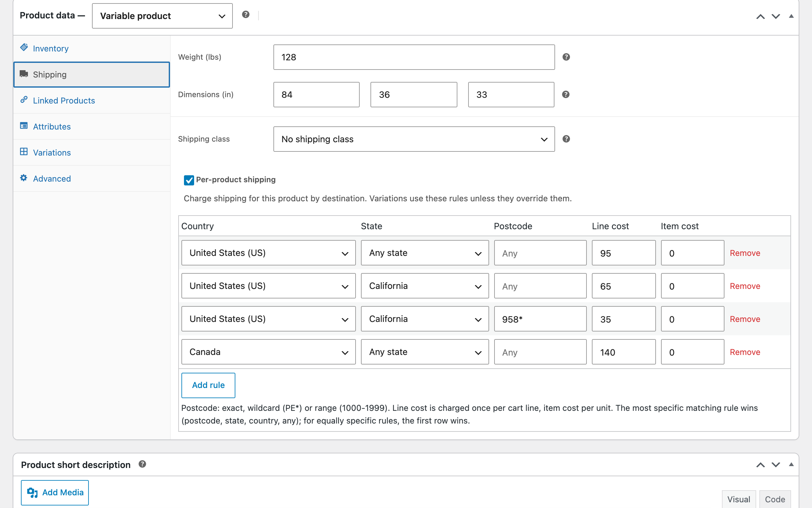Remove the rule with line cost 65

745,286
